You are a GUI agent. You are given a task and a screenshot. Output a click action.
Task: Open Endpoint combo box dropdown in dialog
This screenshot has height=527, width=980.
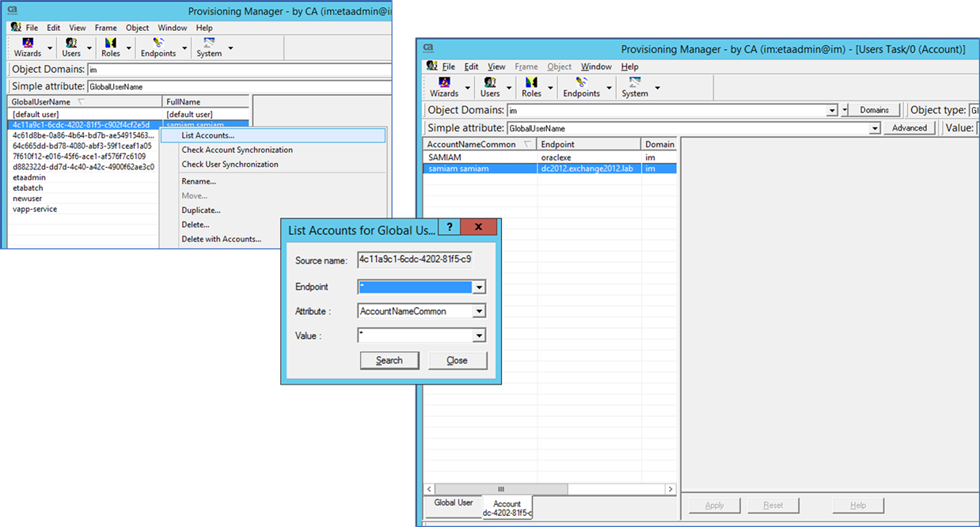point(479,287)
